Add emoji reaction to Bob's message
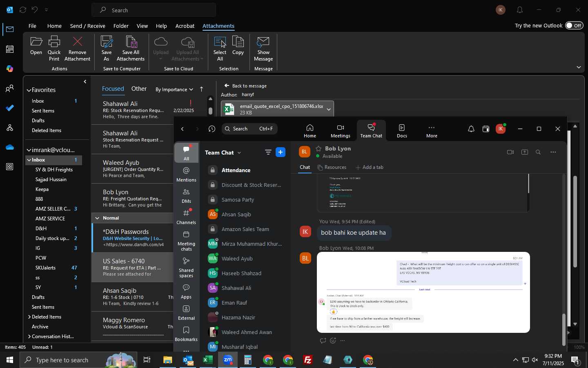This screenshot has width=588, height=368. click(x=333, y=341)
